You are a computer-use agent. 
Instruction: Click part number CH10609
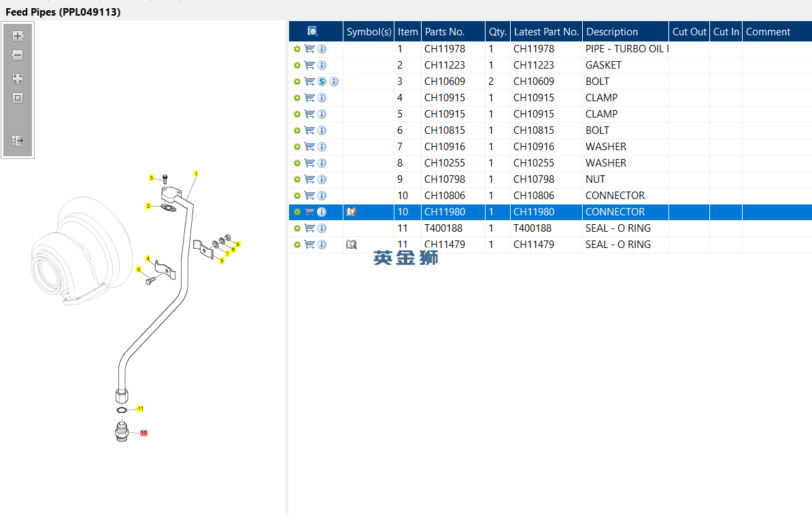pos(444,82)
